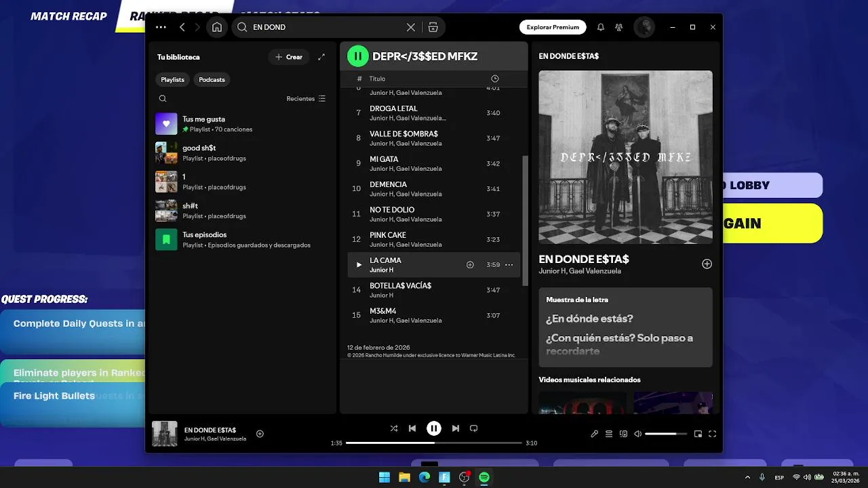Screen dimensions: 868x488
Task: Show lyrics with microphone icon
Action: (x=594, y=434)
